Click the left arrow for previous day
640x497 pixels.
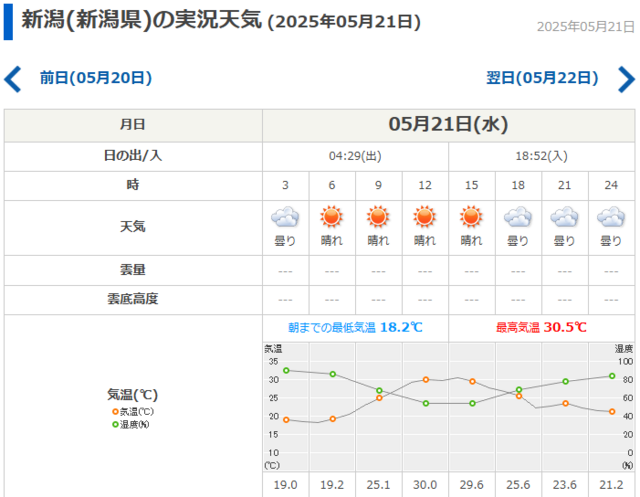coord(13,78)
